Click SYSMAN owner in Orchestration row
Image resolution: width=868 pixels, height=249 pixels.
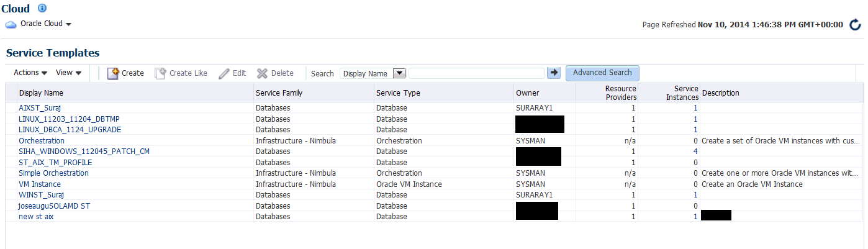(x=530, y=141)
